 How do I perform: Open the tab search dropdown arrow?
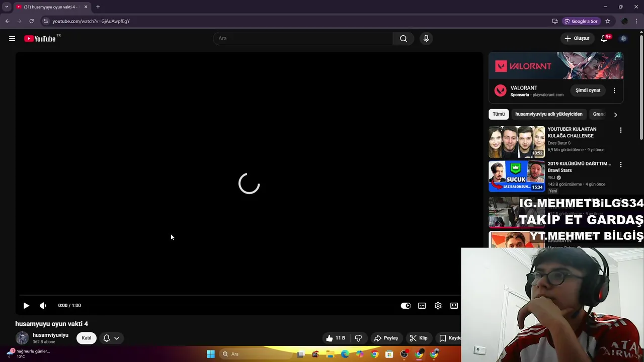(x=7, y=7)
